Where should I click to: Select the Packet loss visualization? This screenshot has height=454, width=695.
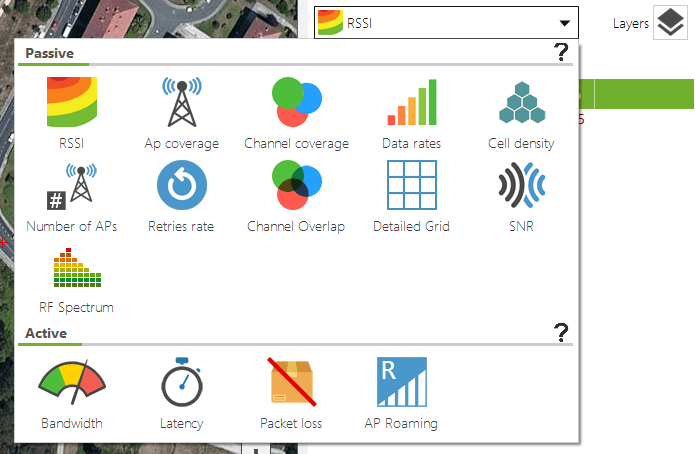[291, 394]
